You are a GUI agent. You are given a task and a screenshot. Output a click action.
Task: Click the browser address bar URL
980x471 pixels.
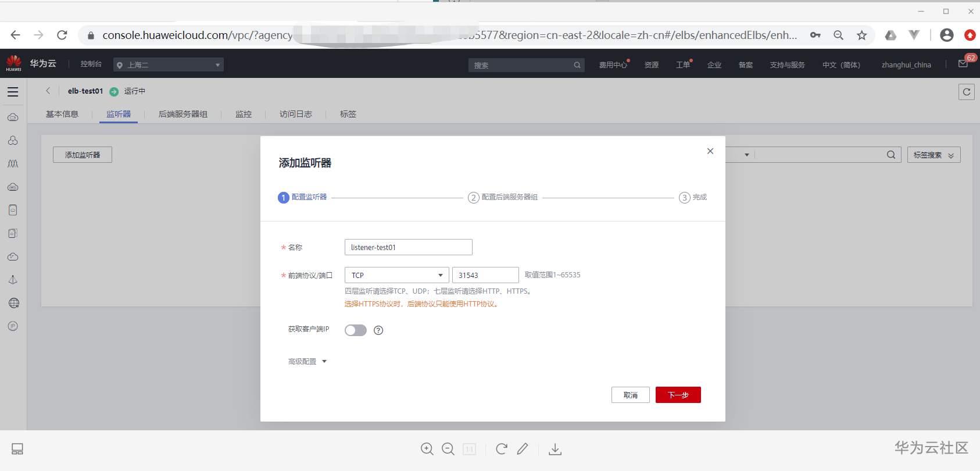(x=450, y=35)
